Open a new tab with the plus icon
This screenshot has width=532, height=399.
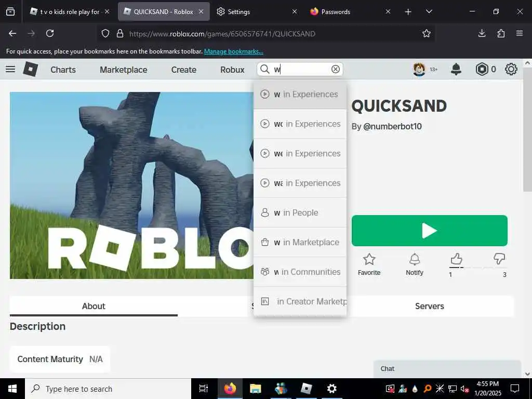point(408,12)
